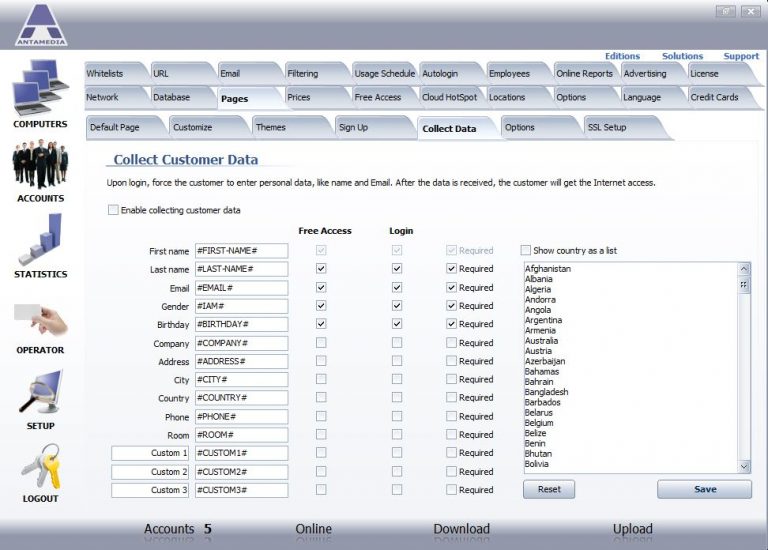This screenshot has width=768, height=550.
Task: Open the Language tab
Action: (x=651, y=97)
